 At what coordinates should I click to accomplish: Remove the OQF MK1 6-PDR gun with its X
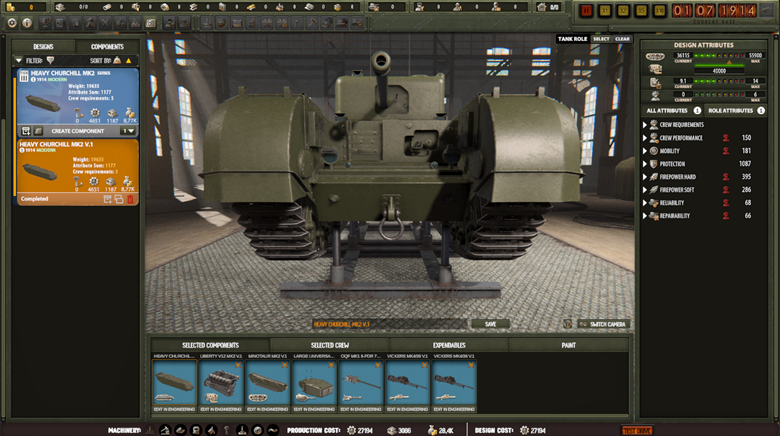pos(378,365)
